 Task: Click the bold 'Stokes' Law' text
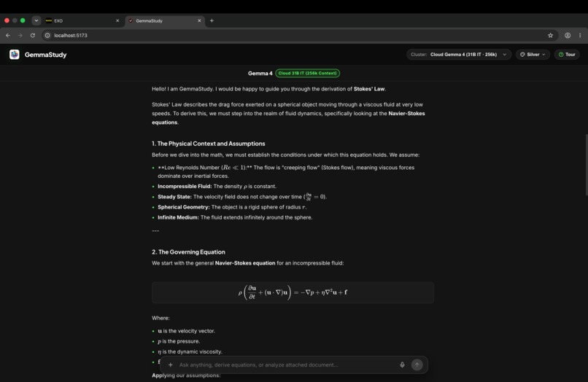(x=369, y=89)
